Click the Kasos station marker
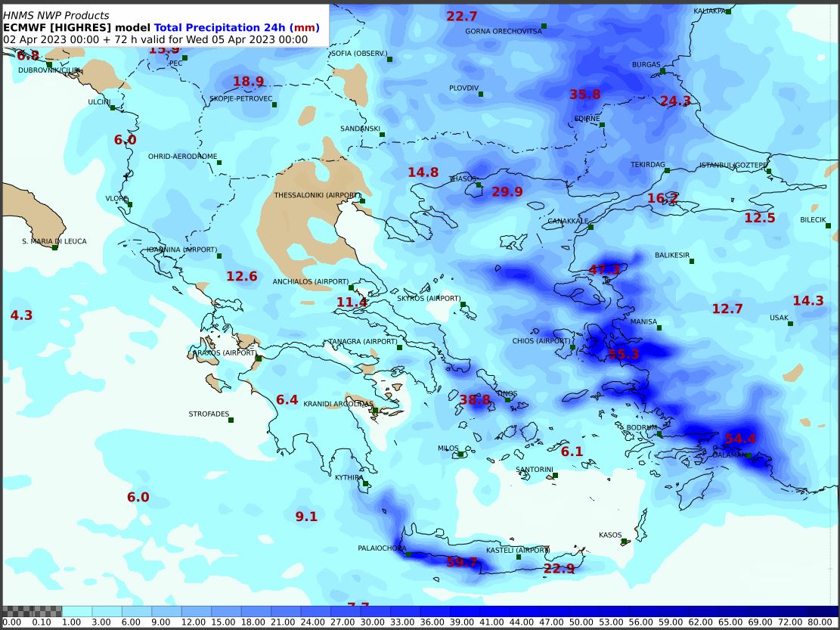The height and width of the screenshot is (630, 840). [624, 542]
